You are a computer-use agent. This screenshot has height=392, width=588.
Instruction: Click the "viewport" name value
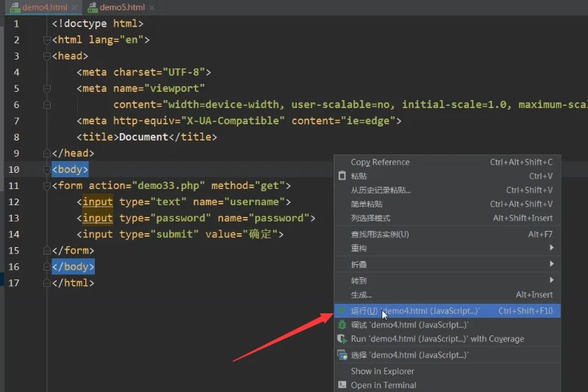click(174, 88)
